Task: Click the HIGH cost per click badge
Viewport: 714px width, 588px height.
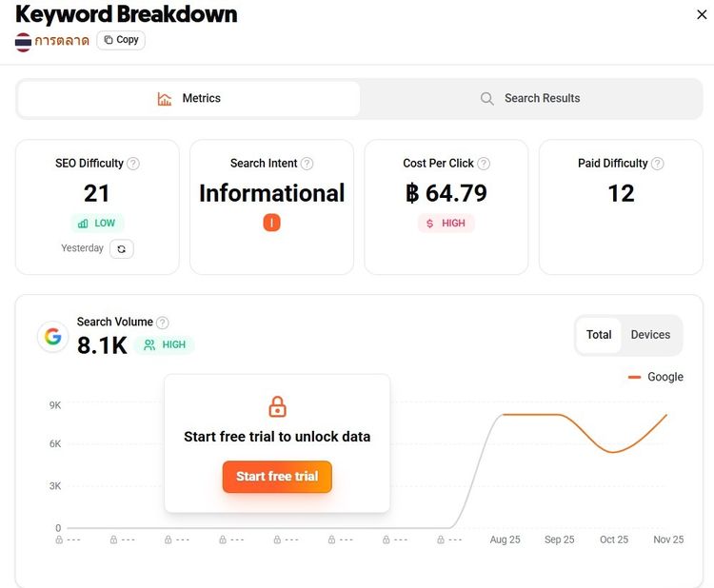Action: 446,223
